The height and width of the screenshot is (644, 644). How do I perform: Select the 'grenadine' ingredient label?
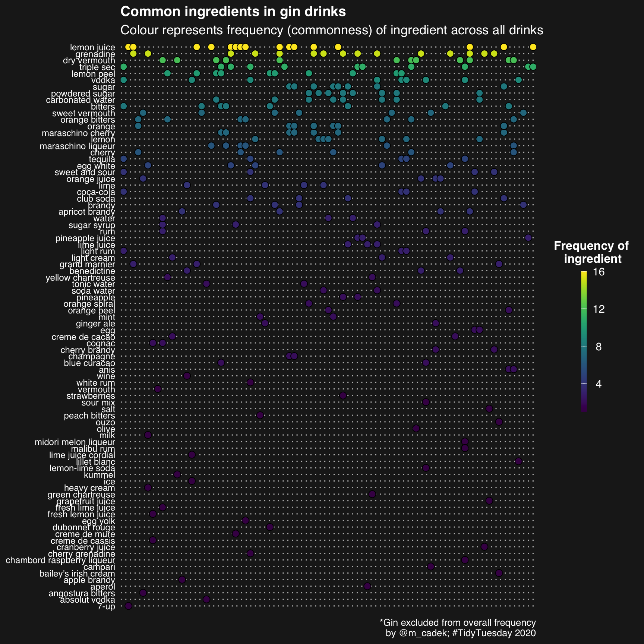point(97,54)
